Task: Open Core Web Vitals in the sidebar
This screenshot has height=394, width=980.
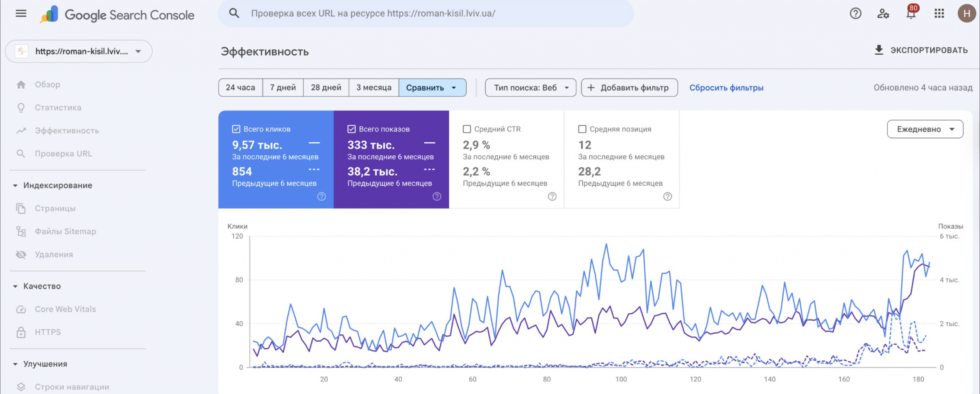Action: (65, 309)
